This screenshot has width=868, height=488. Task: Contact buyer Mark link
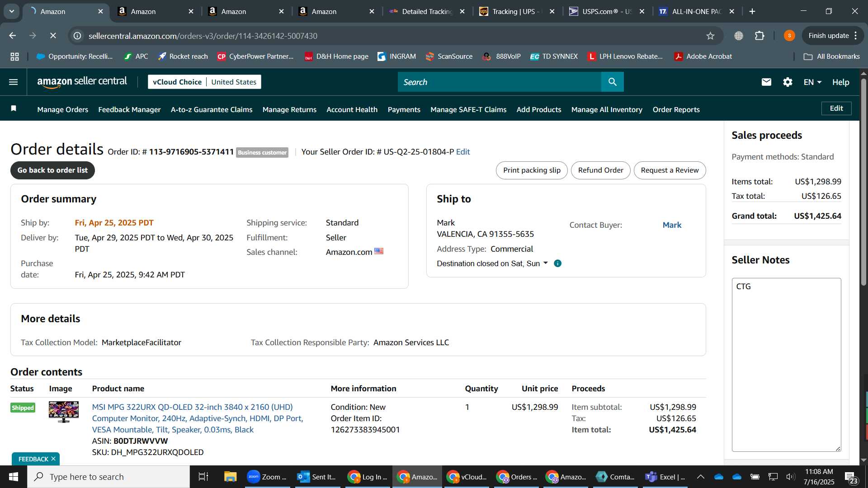[x=672, y=225]
